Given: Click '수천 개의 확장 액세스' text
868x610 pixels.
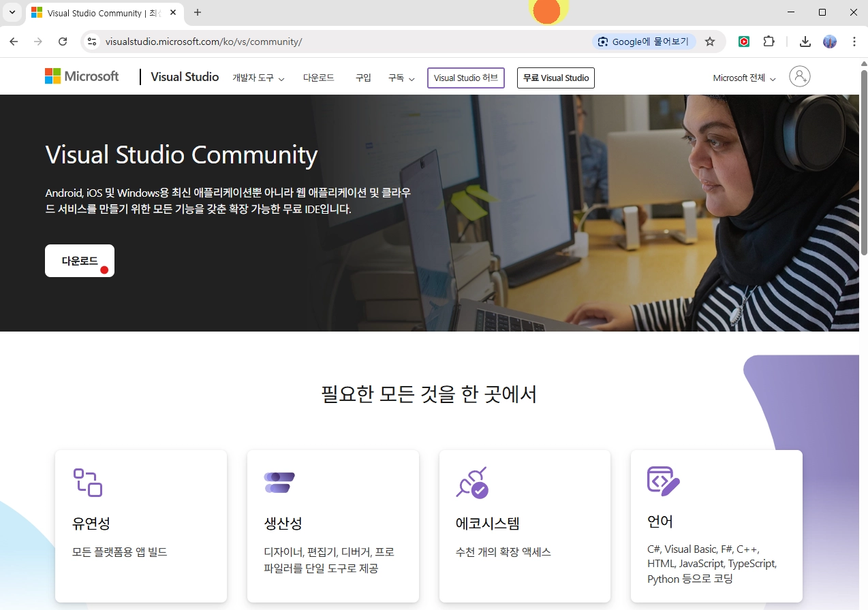Looking at the screenshot, I should point(503,552).
